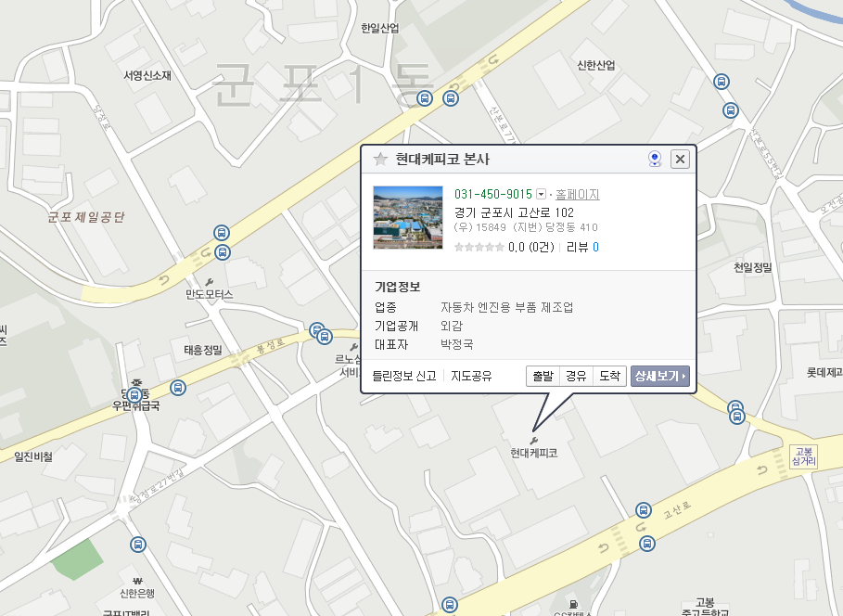Click representative name 박정국
Screen dimensions: 843x616
coord(457,344)
